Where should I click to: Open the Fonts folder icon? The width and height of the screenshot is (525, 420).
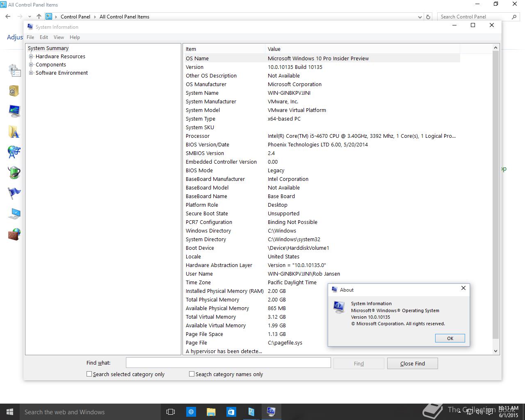14,132
